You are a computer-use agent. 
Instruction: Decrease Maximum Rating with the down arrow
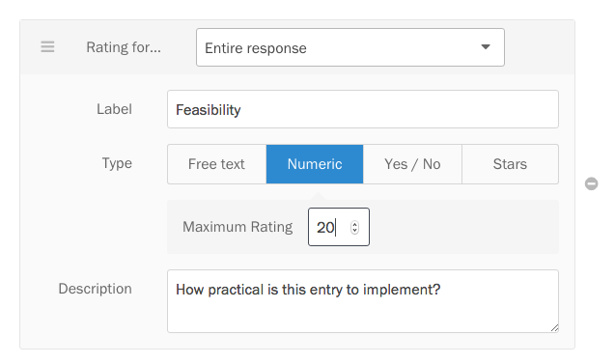pos(354,230)
